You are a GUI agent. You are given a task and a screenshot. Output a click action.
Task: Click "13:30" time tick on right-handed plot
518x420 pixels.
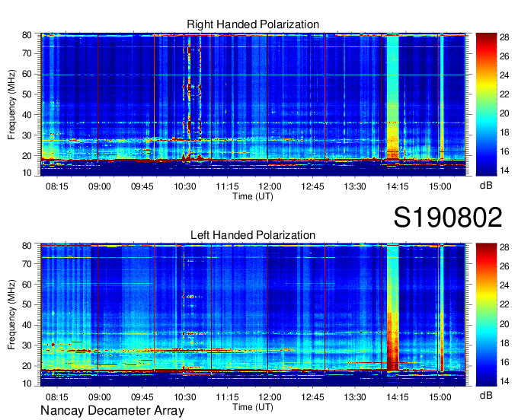click(x=355, y=186)
